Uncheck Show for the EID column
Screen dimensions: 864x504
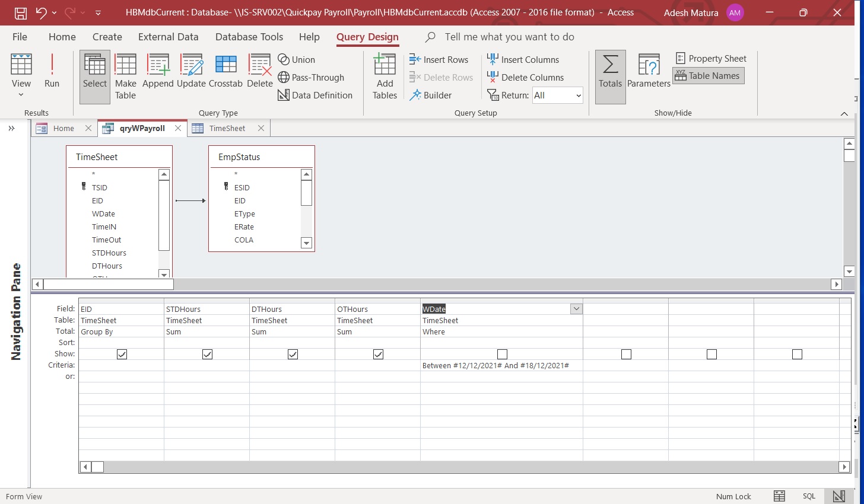point(122,354)
